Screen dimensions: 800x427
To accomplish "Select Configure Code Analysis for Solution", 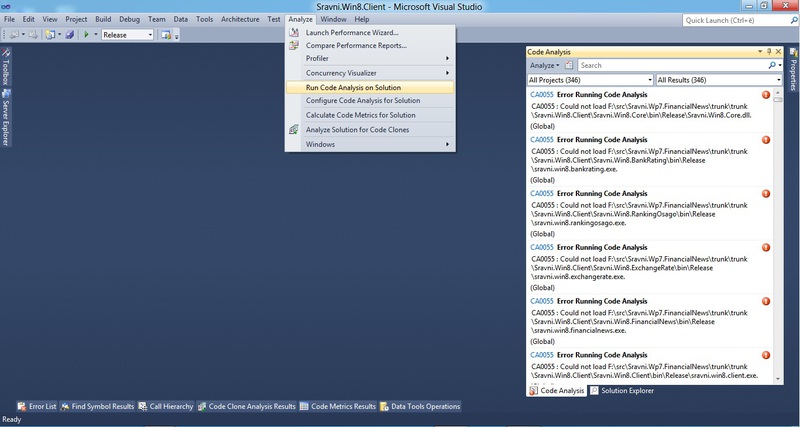I will [370, 101].
